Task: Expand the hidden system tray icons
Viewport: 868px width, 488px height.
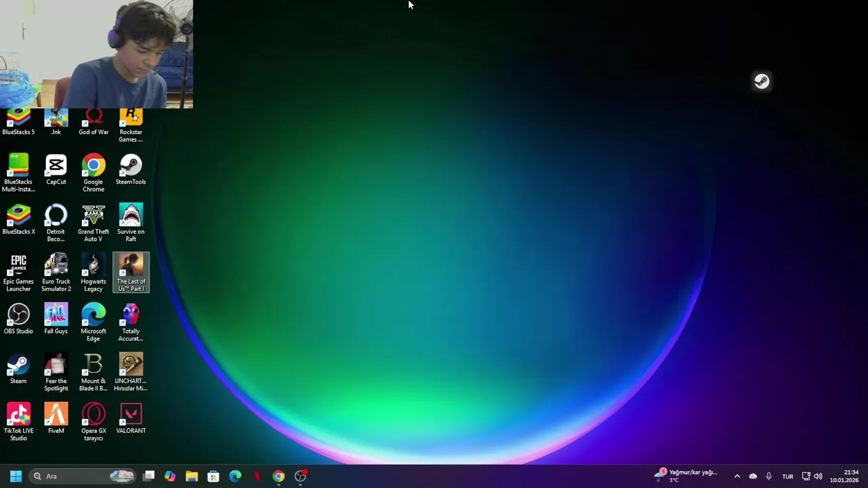Action: point(737,476)
